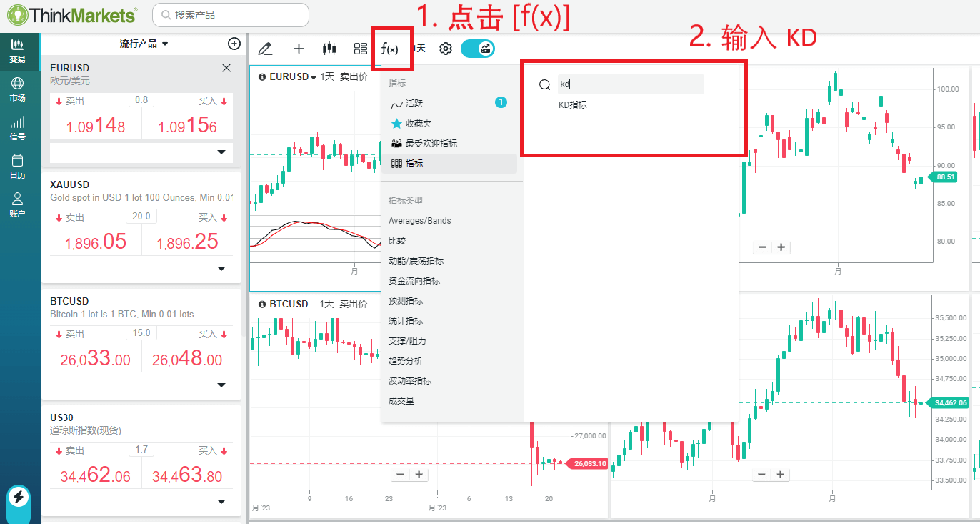Choose 成交量 volume indicator type
The width and height of the screenshot is (980, 524).
pyautogui.click(x=401, y=400)
